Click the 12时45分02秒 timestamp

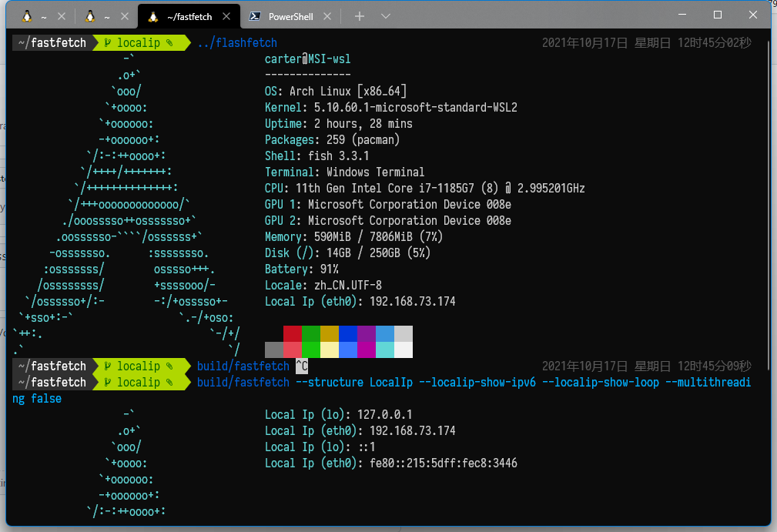(715, 42)
